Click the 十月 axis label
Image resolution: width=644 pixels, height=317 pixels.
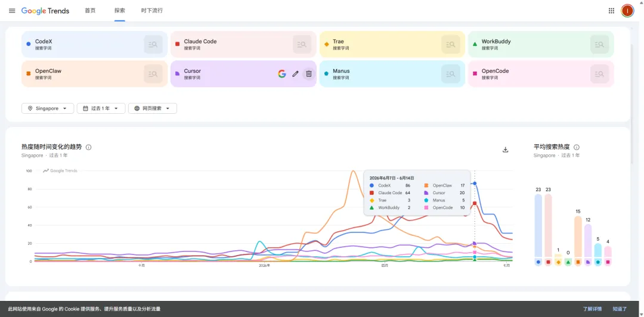tap(141, 266)
